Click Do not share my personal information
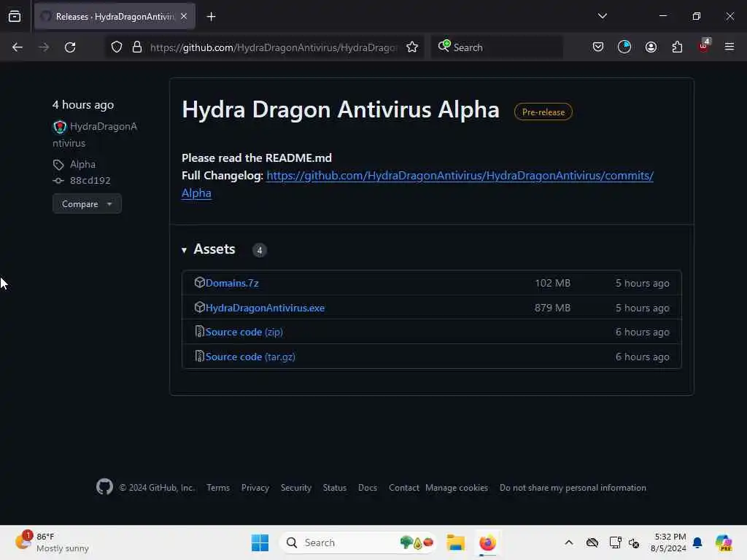This screenshot has height=560, width=747. (x=573, y=488)
